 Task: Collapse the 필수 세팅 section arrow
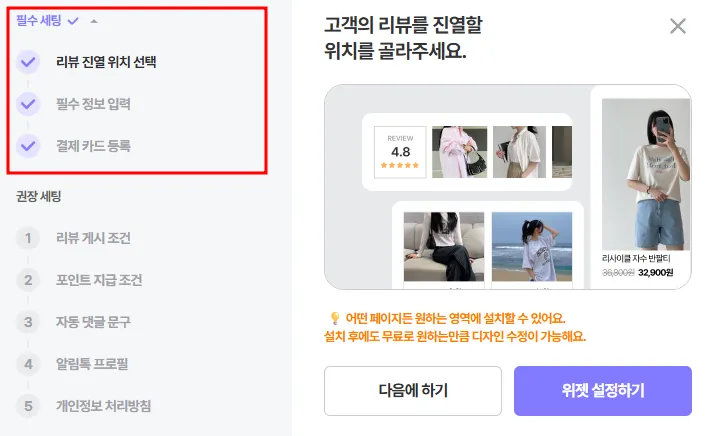pyautogui.click(x=94, y=21)
